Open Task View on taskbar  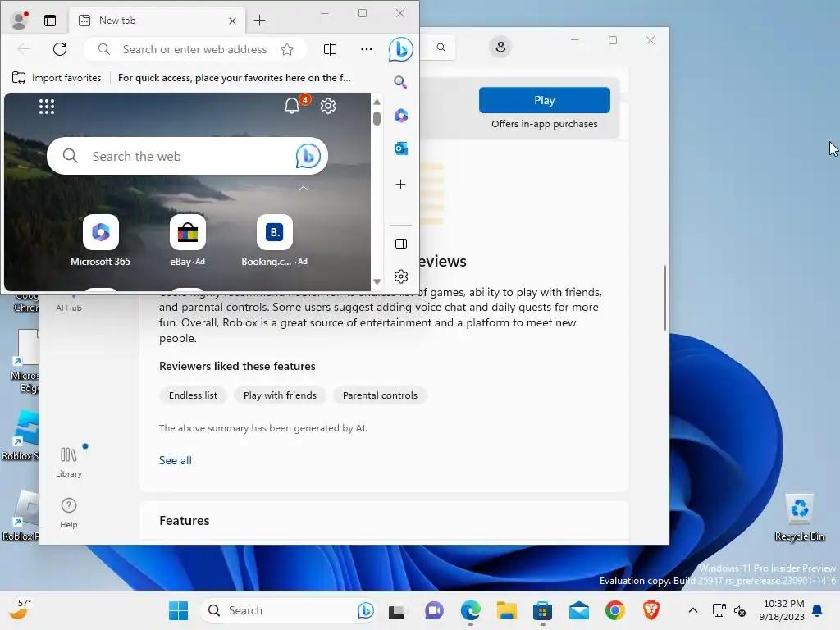click(x=397, y=610)
